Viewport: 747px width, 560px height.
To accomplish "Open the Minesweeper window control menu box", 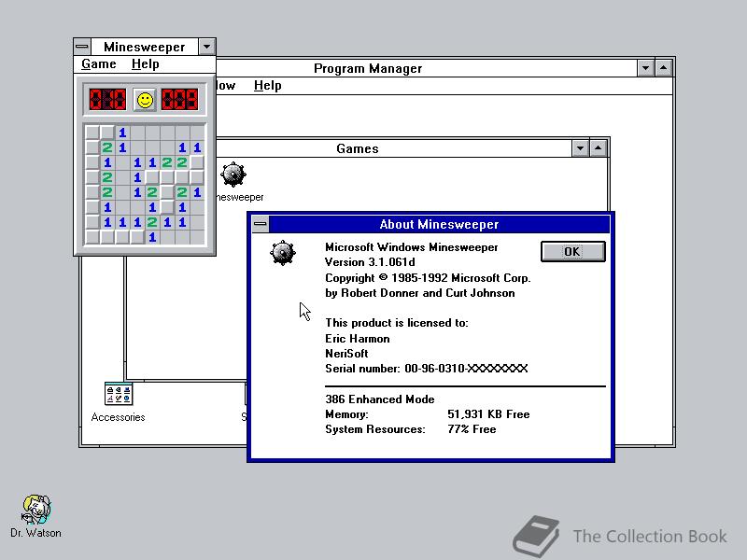I will click(x=82, y=47).
